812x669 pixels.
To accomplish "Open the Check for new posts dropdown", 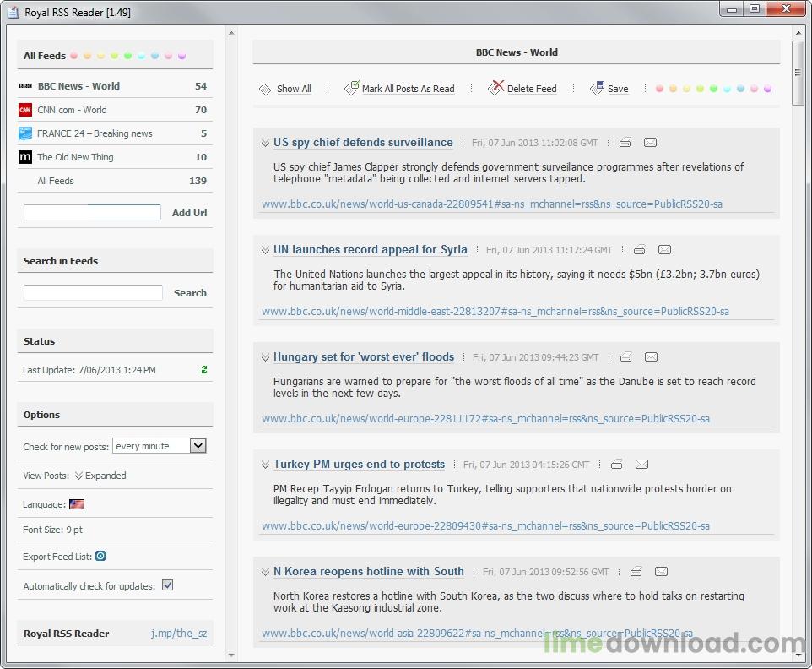I will (198, 446).
